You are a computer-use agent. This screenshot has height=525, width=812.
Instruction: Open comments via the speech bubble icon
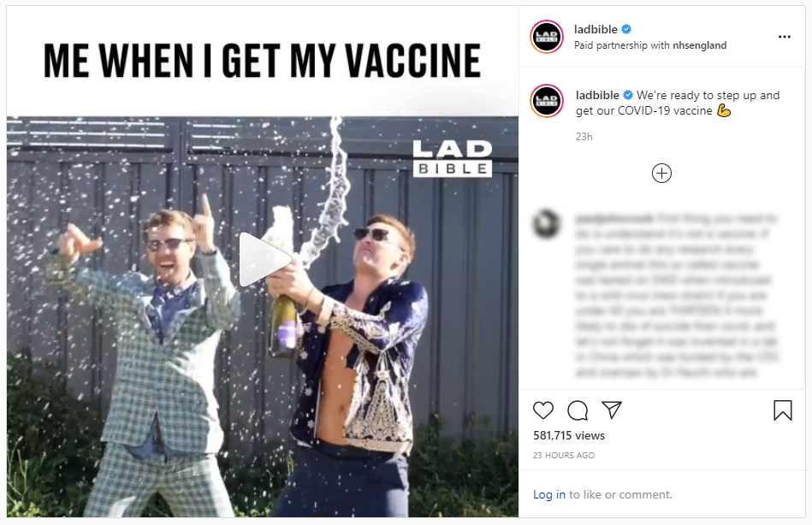coord(578,410)
